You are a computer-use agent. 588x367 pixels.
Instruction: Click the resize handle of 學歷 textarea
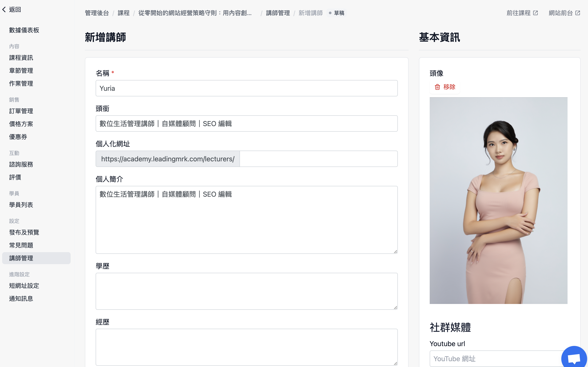point(395,307)
